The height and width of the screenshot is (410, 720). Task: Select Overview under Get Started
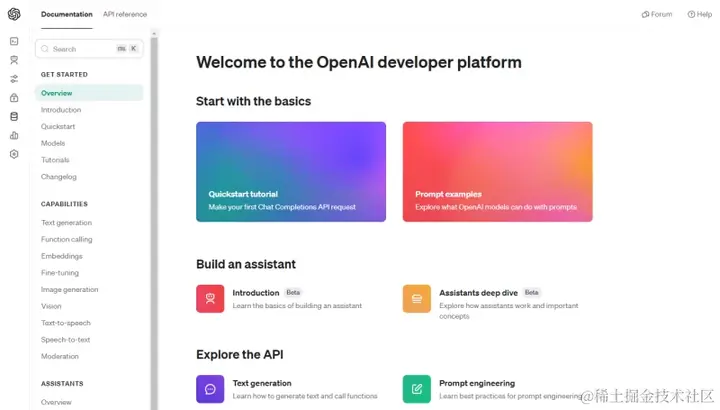89,93
